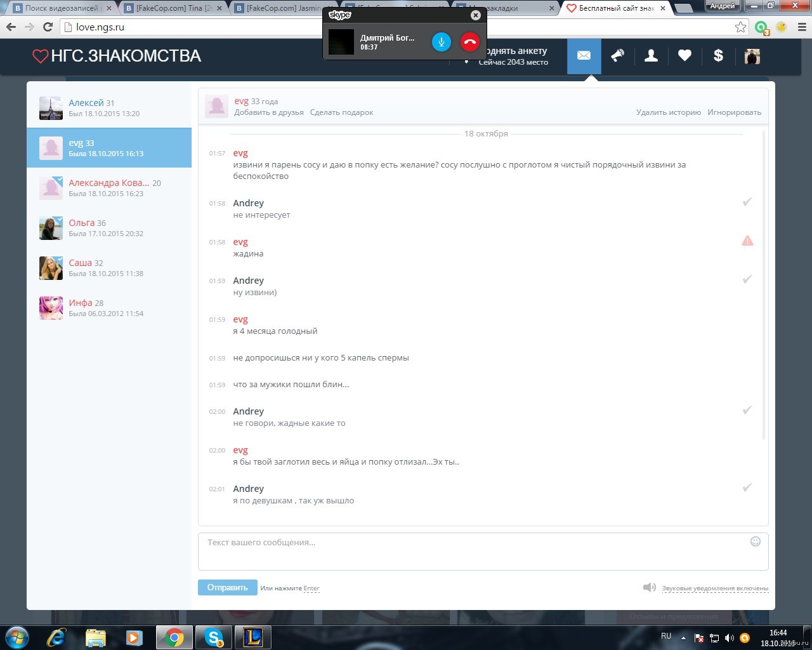Click 'Игнорировать' link
This screenshot has height=650, width=812.
point(734,112)
